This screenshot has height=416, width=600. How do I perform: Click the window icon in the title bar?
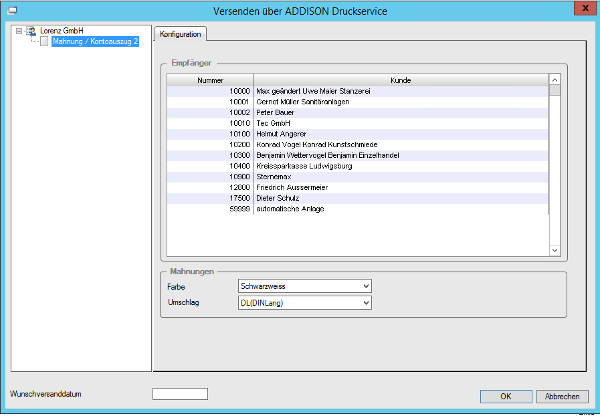12,11
